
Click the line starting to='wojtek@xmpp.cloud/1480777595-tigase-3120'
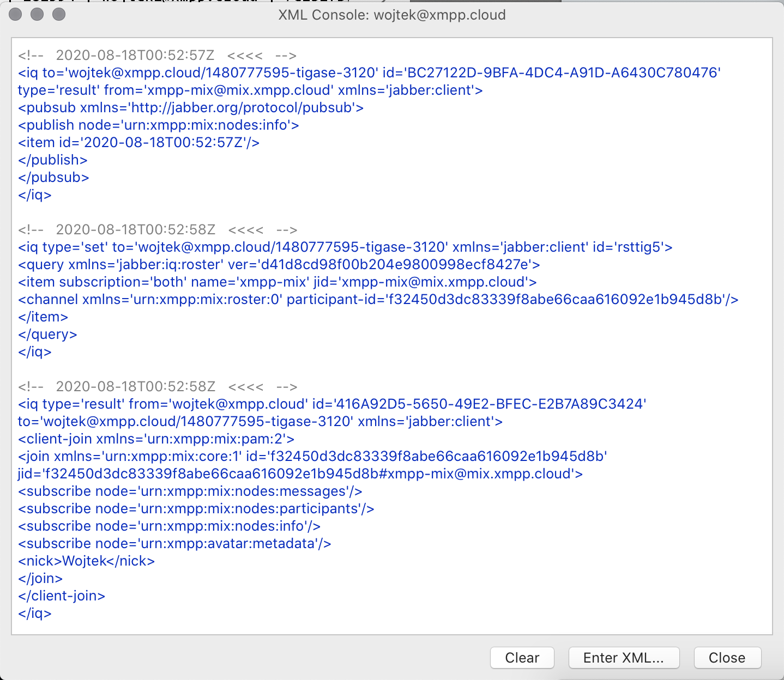(x=260, y=422)
